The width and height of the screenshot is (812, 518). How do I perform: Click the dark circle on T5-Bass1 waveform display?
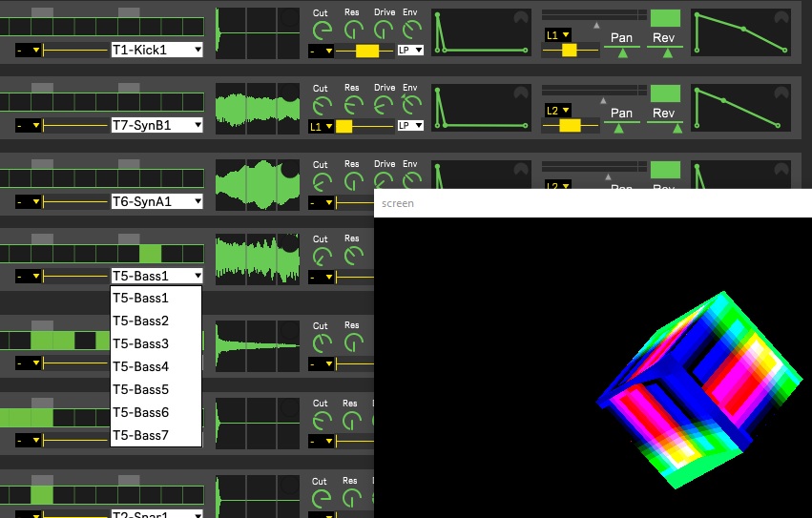[289, 243]
